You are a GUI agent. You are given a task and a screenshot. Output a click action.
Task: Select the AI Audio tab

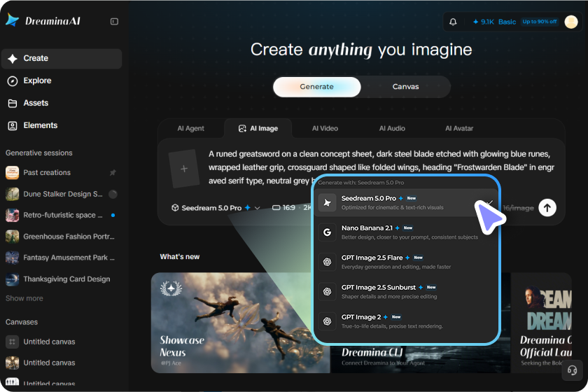pyautogui.click(x=392, y=128)
